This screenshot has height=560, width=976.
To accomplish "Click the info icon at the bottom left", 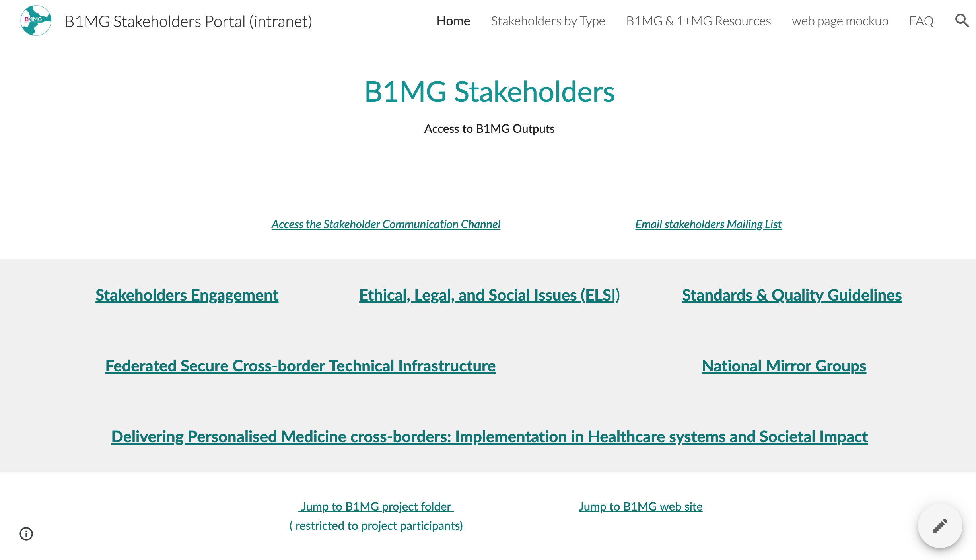I will (x=26, y=534).
